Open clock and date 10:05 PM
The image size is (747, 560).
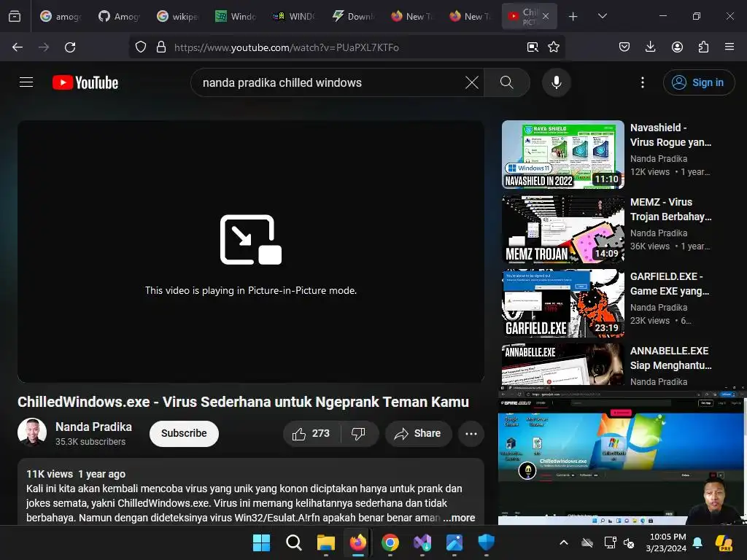point(667,542)
